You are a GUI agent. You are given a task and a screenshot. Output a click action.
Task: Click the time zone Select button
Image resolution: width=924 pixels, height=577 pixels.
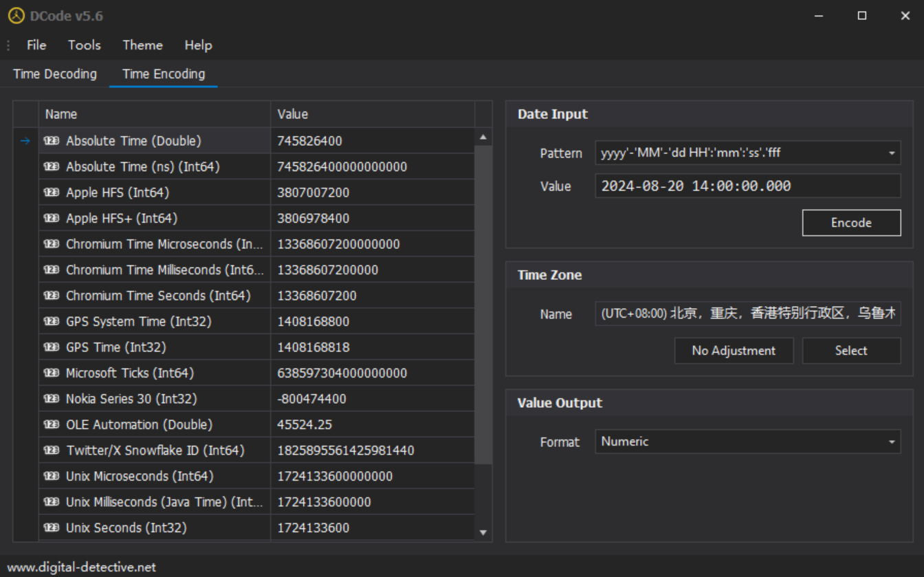click(x=851, y=351)
